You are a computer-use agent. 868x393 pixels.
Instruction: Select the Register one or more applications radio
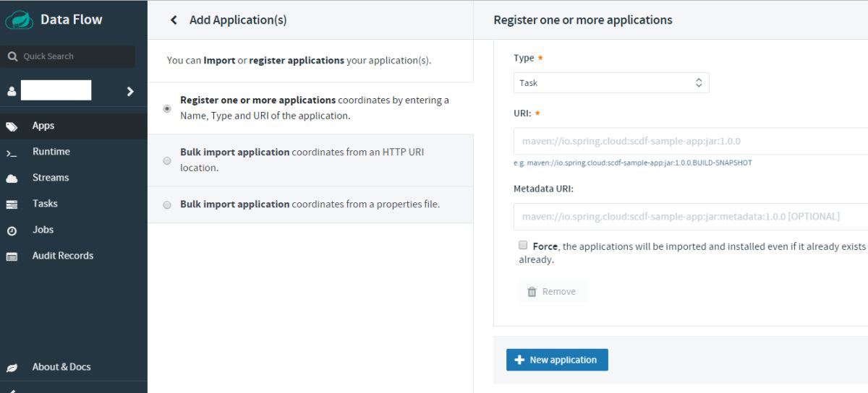point(167,108)
